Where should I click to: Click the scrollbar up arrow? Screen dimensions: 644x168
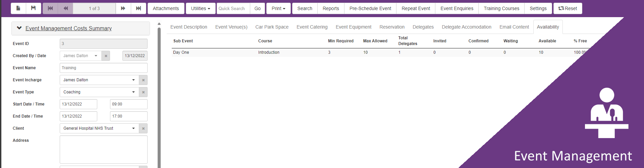(159, 24)
